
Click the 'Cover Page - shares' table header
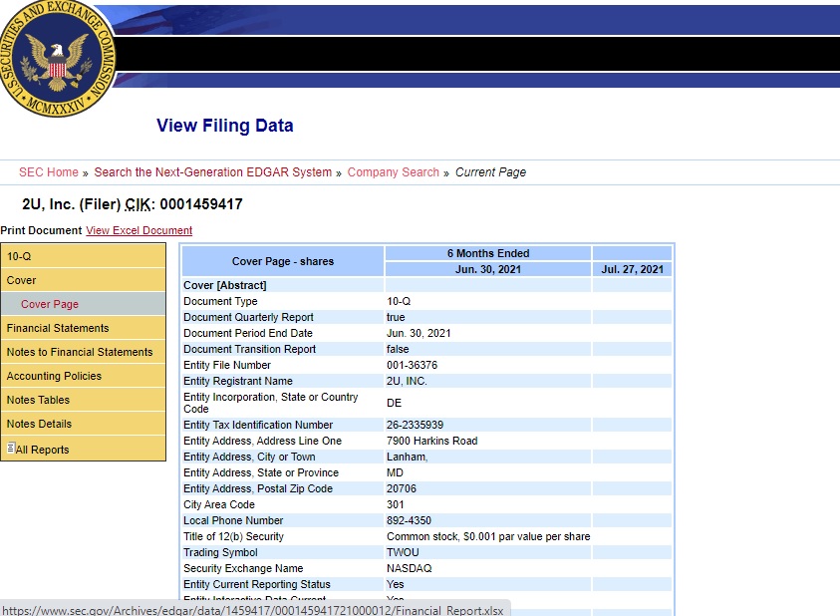[283, 261]
